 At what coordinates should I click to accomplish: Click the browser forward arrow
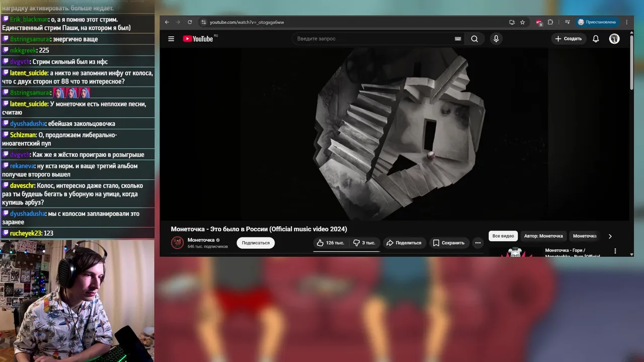[178, 22]
